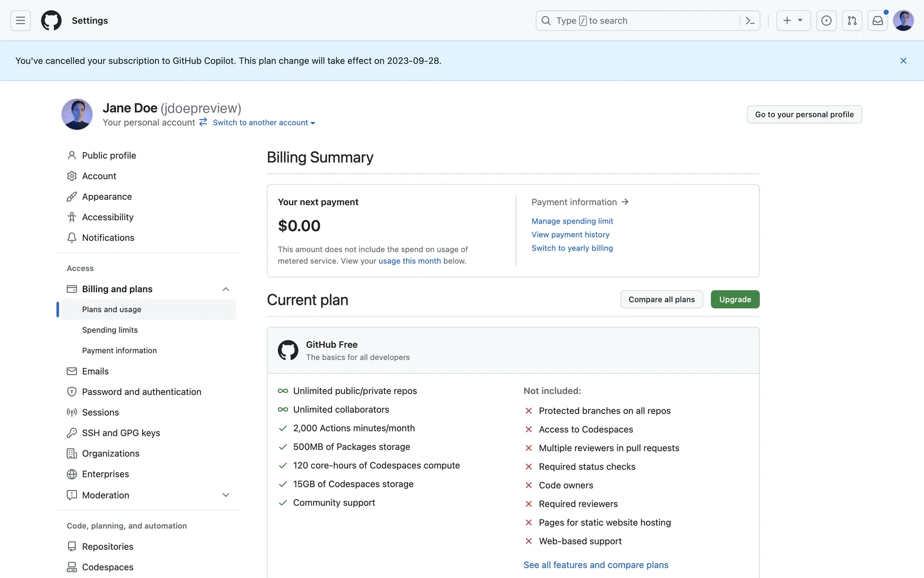924x578 pixels.
Task: Click the Codespaces icon in sidebar
Action: pyautogui.click(x=72, y=567)
